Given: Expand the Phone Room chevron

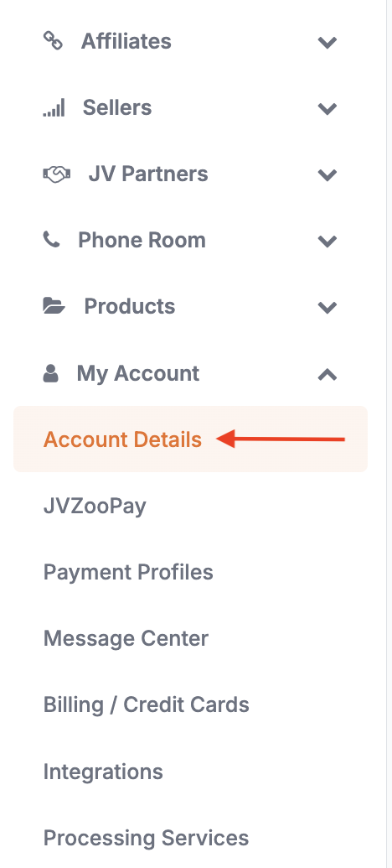Looking at the screenshot, I should click(x=328, y=242).
